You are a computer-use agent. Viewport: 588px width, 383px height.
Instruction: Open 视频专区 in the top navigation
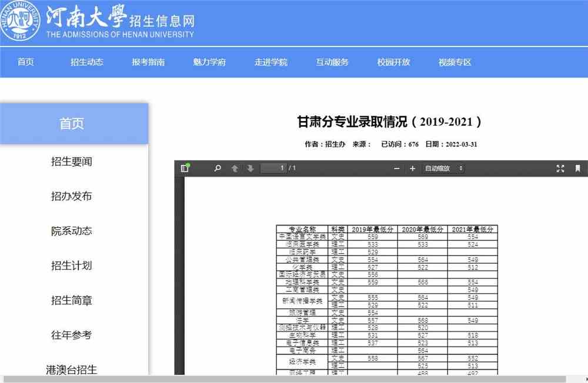(x=455, y=62)
